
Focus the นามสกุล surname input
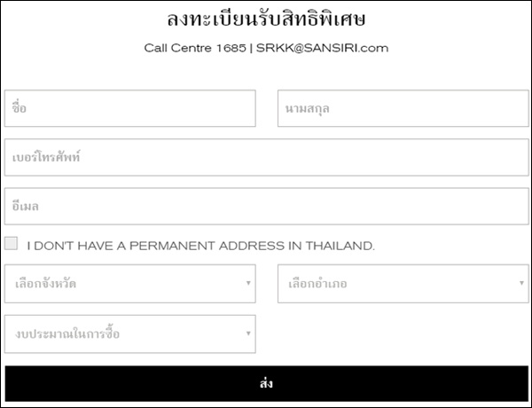(403, 108)
